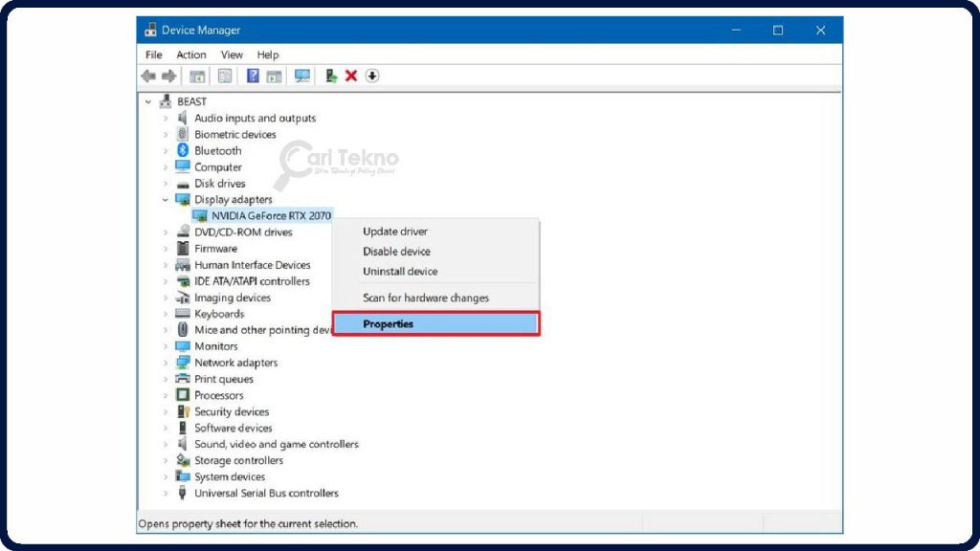980x551 pixels.
Task: Click the Uninstall device red X icon
Action: point(351,76)
